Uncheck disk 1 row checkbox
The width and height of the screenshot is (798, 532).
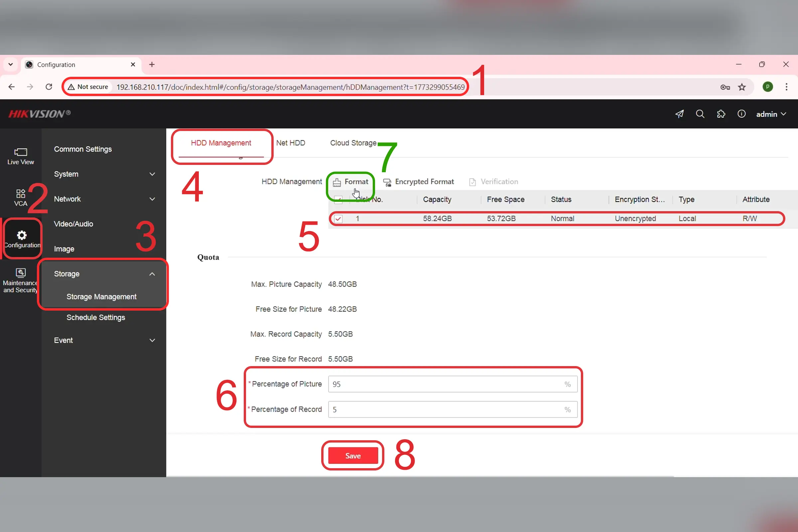(x=338, y=219)
